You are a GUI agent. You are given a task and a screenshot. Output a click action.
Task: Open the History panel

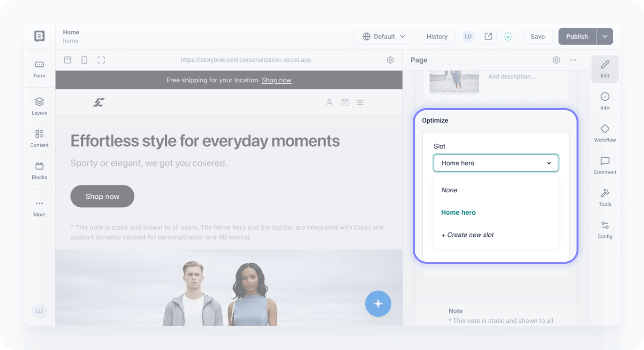(x=437, y=36)
